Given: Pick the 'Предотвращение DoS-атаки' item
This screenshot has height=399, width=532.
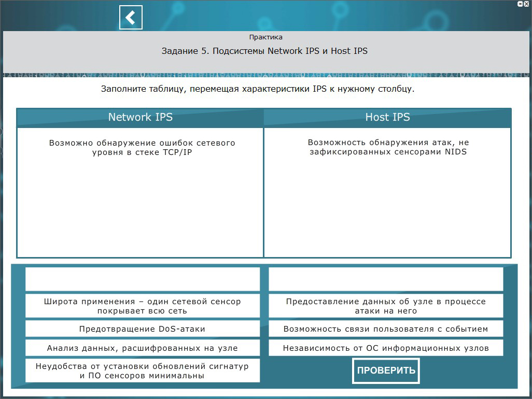Looking at the screenshot, I should [142, 329].
